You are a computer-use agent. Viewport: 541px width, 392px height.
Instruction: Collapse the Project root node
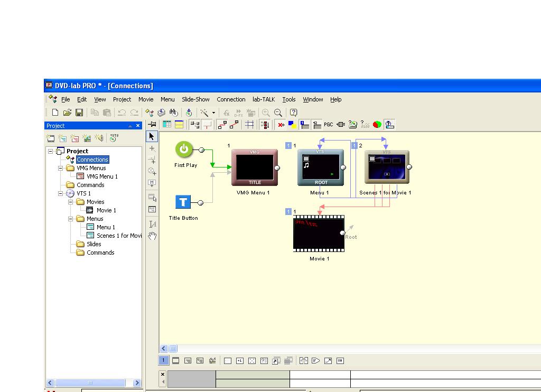coord(50,151)
